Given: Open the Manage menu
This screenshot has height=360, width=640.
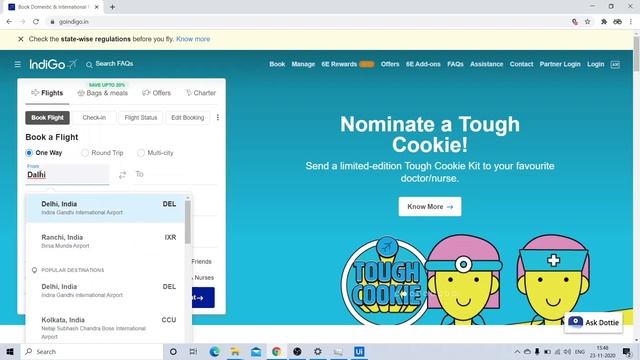Looking at the screenshot, I should 303,64.
